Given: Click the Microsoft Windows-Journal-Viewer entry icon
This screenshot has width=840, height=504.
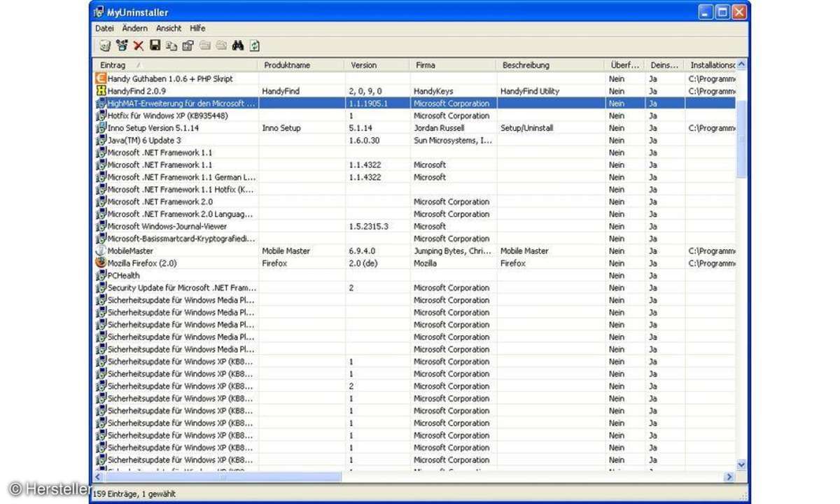Looking at the screenshot, I should 101,226.
